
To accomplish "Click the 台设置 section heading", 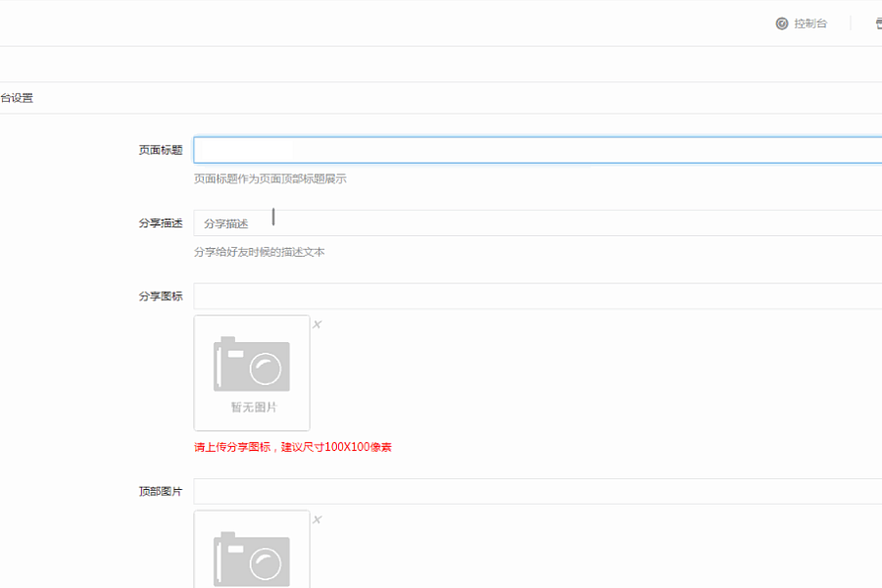I will (17, 98).
